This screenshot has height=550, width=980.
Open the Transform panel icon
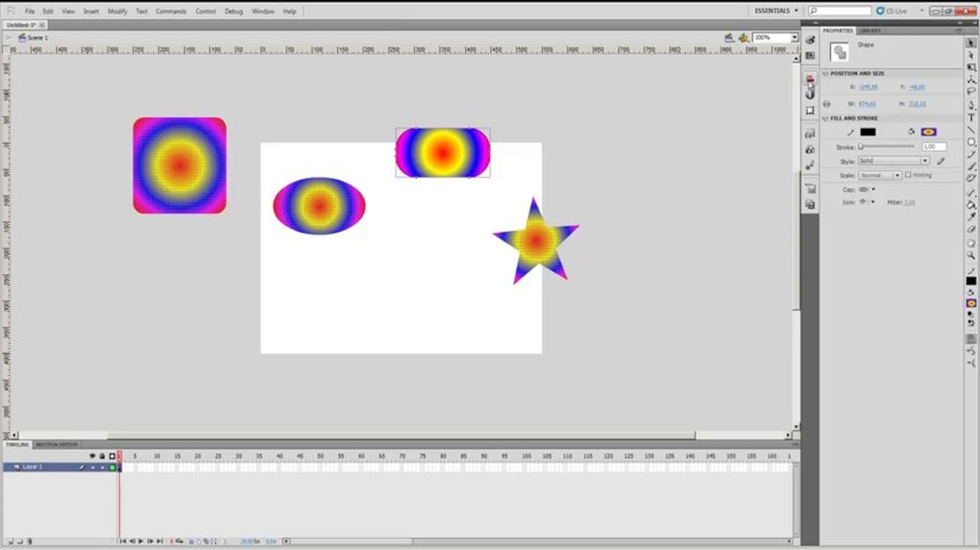click(810, 111)
